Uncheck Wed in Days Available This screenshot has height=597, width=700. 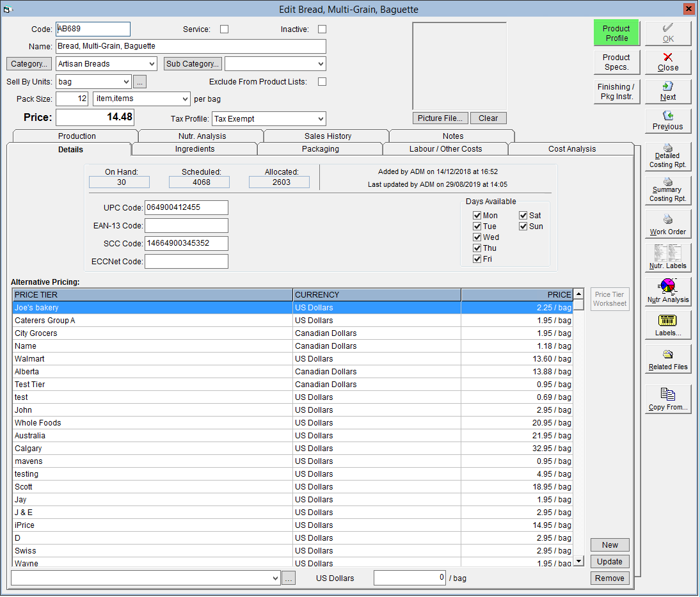[x=477, y=237]
